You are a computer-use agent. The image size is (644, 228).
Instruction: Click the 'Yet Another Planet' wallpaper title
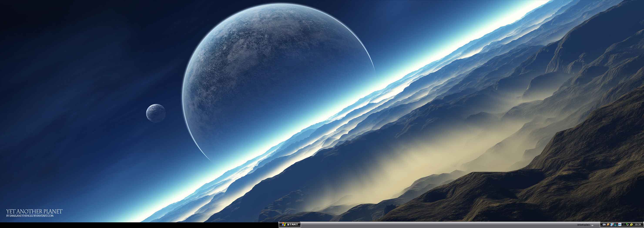click(x=34, y=211)
